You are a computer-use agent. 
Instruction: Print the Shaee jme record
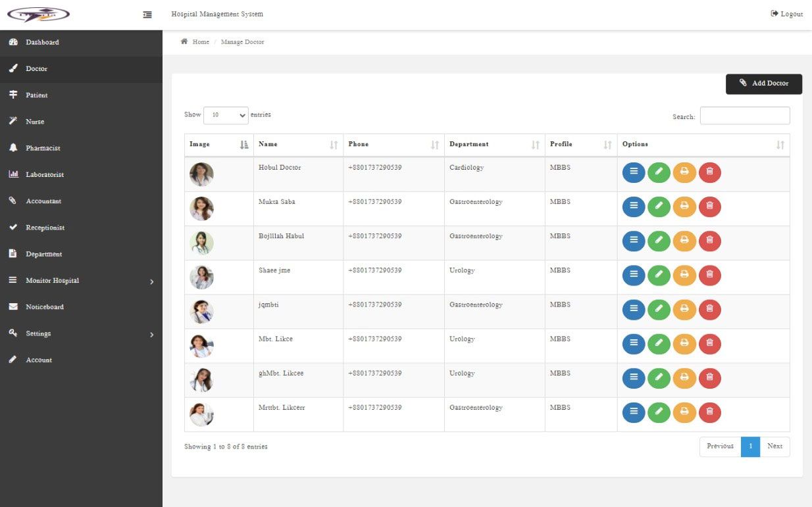pyautogui.click(x=684, y=275)
